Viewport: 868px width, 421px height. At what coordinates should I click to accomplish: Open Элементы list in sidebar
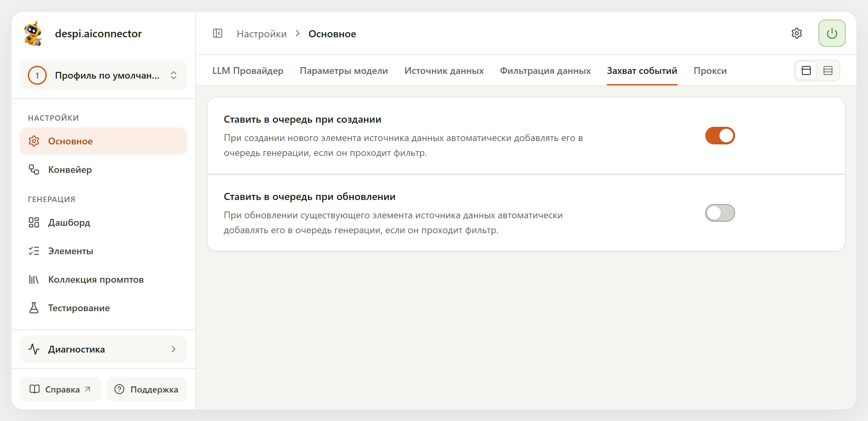(x=103, y=251)
